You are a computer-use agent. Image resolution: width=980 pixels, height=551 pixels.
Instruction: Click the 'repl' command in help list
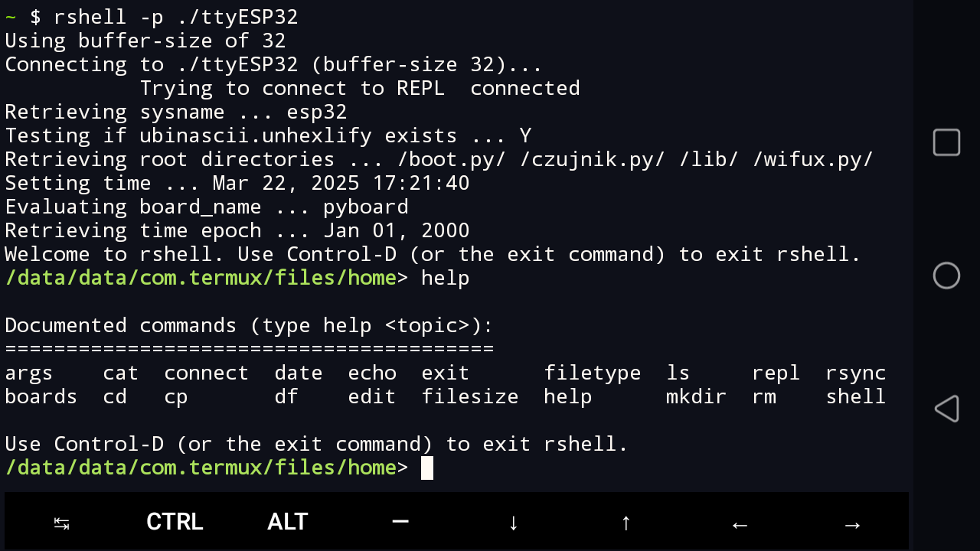click(776, 373)
